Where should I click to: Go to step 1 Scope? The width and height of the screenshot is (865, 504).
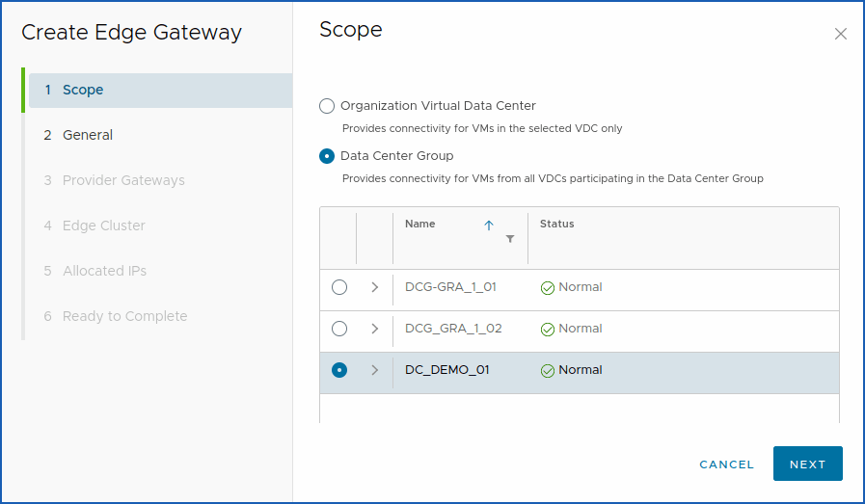tap(160, 90)
